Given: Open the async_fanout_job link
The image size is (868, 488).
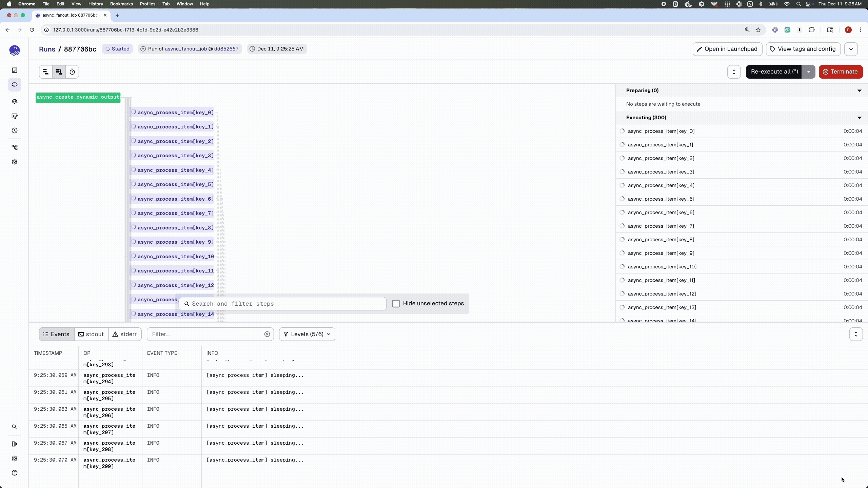Looking at the screenshot, I should 186,49.
